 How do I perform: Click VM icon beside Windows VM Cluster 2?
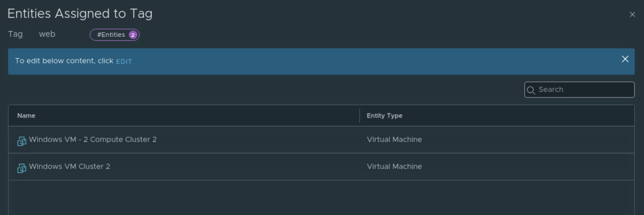pyautogui.click(x=22, y=168)
